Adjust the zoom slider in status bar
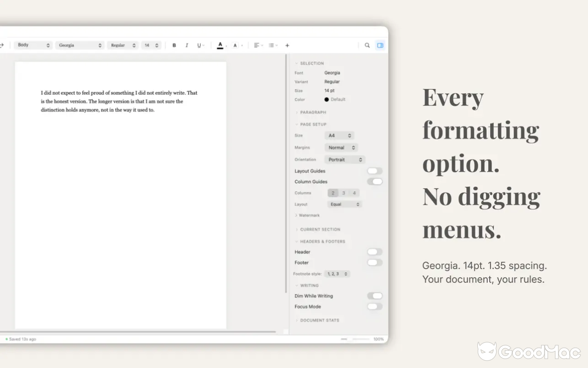Viewport: 588px width, 368px height. tap(355, 339)
